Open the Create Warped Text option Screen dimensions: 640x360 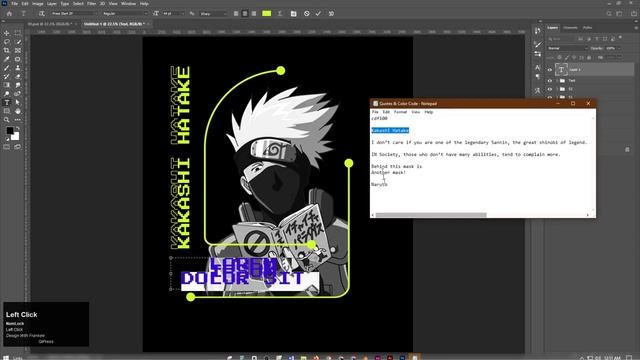point(280,13)
